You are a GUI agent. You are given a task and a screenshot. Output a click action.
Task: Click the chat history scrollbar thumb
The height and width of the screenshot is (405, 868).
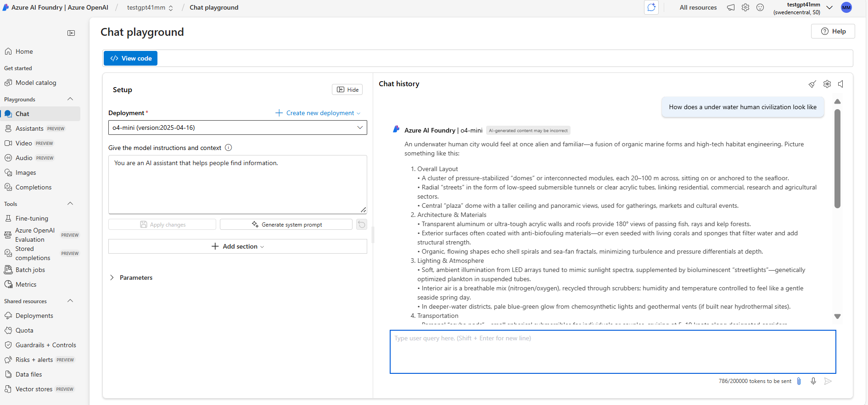tap(837, 159)
